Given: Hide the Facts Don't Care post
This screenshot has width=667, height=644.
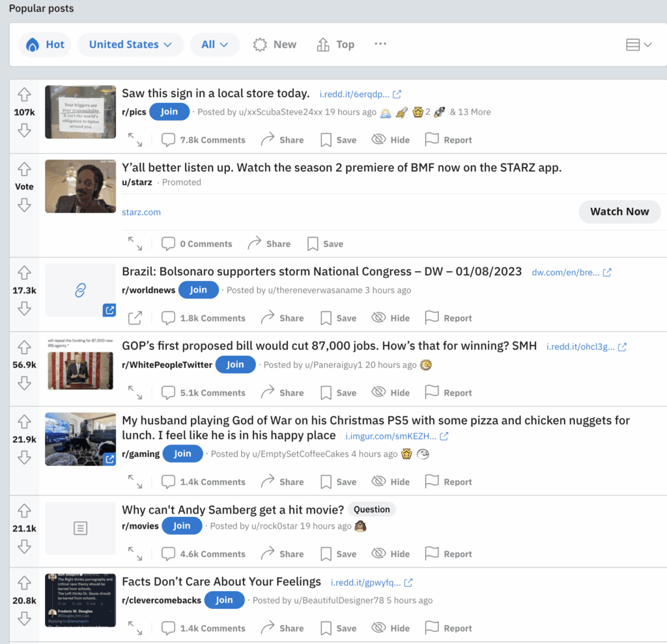Looking at the screenshot, I should coord(390,627).
